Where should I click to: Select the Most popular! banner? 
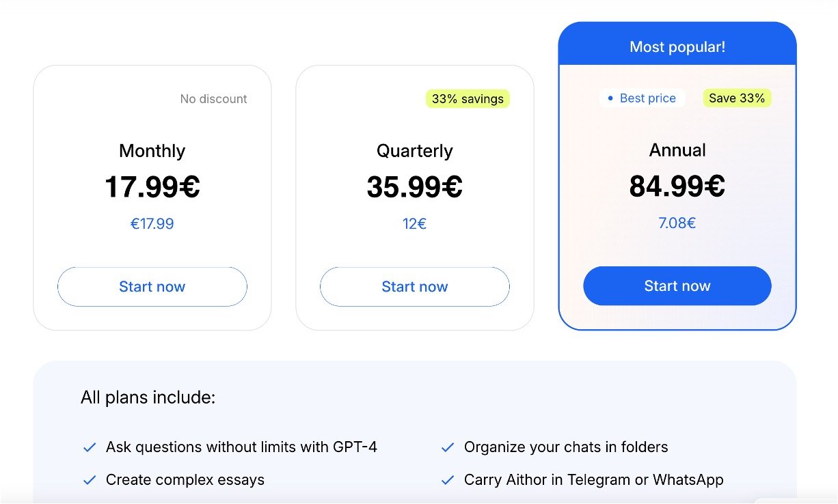pos(677,47)
